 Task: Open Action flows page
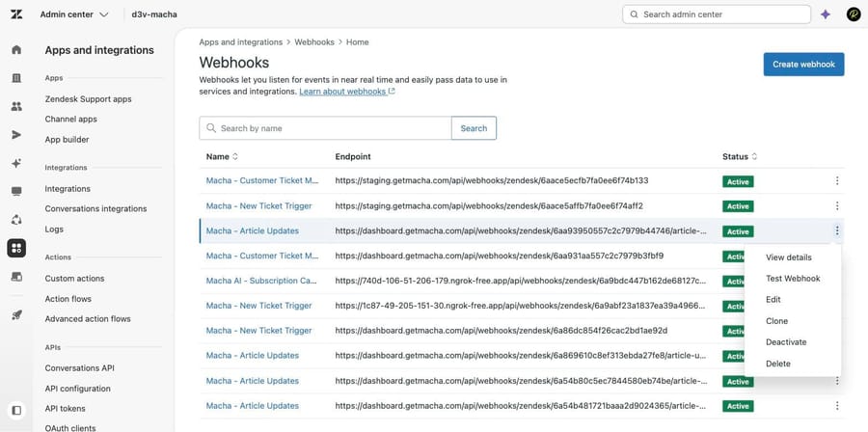tap(68, 299)
